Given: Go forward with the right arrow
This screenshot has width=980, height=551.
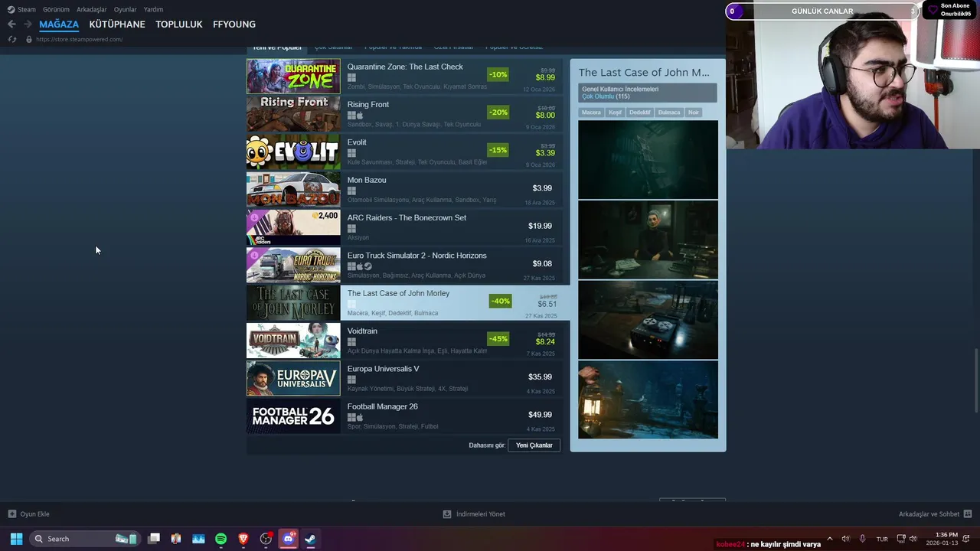Looking at the screenshot, I should pyautogui.click(x=28, y=24).
